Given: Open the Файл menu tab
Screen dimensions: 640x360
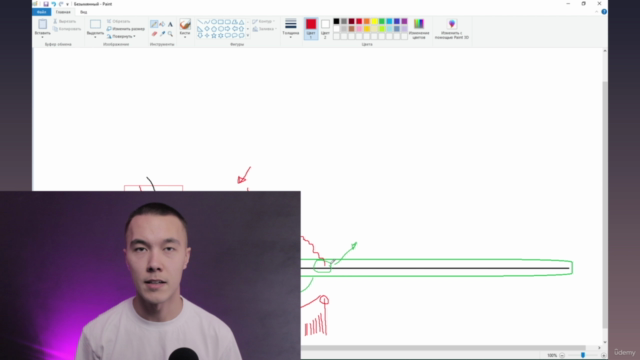Looking at the screenshot, I should coord(41,12).
